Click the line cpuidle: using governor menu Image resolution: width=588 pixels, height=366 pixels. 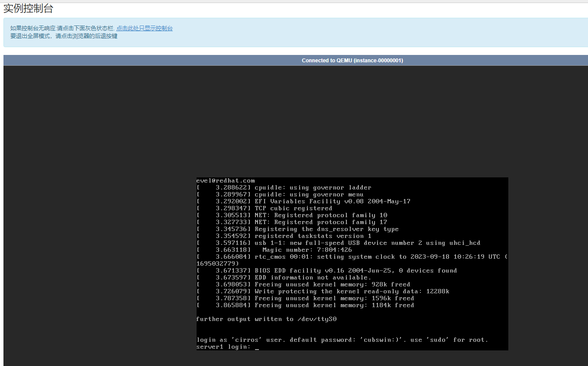click(x=280, y=195)
